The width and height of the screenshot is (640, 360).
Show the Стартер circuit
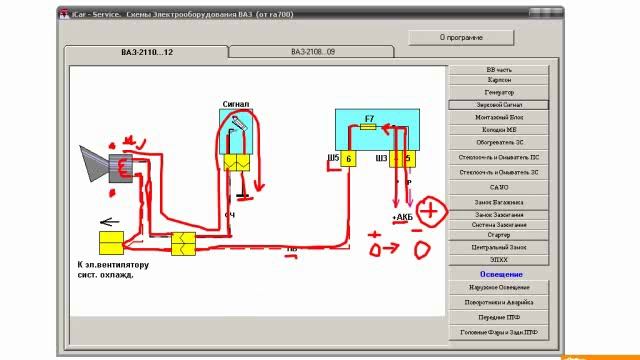pos(499,235)
